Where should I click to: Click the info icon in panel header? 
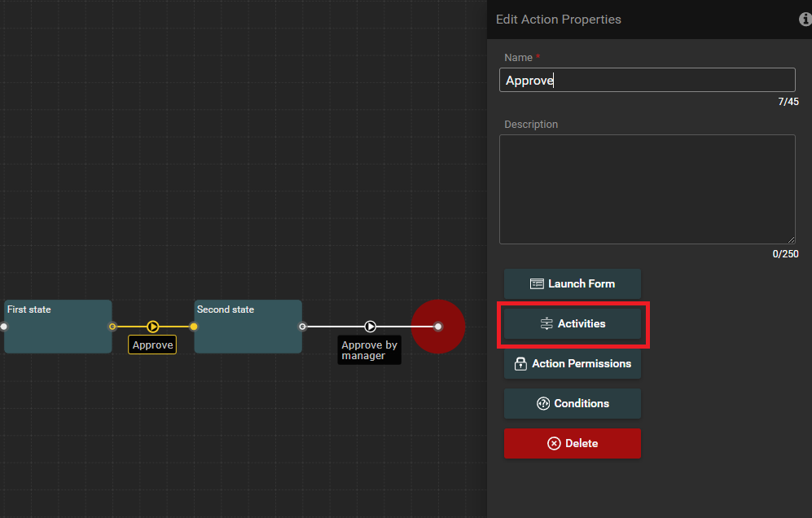805,20
